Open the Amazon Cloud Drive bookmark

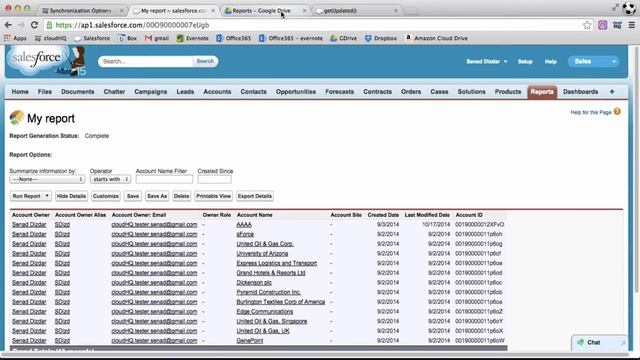coord(436,38)
